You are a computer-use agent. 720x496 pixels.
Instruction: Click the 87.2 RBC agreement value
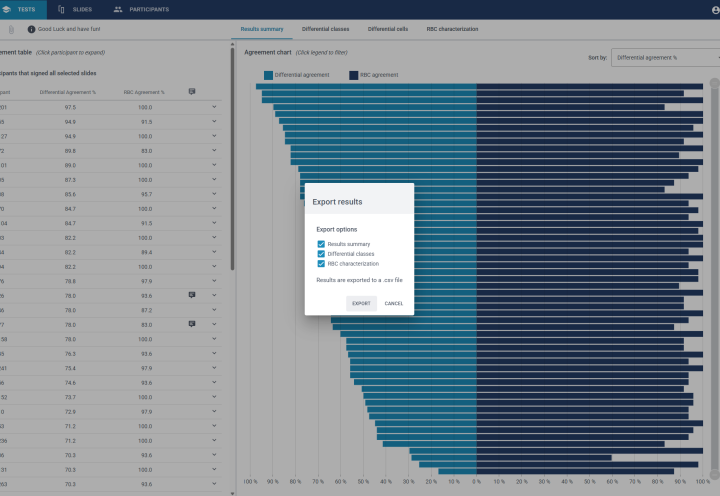point(146,310)
